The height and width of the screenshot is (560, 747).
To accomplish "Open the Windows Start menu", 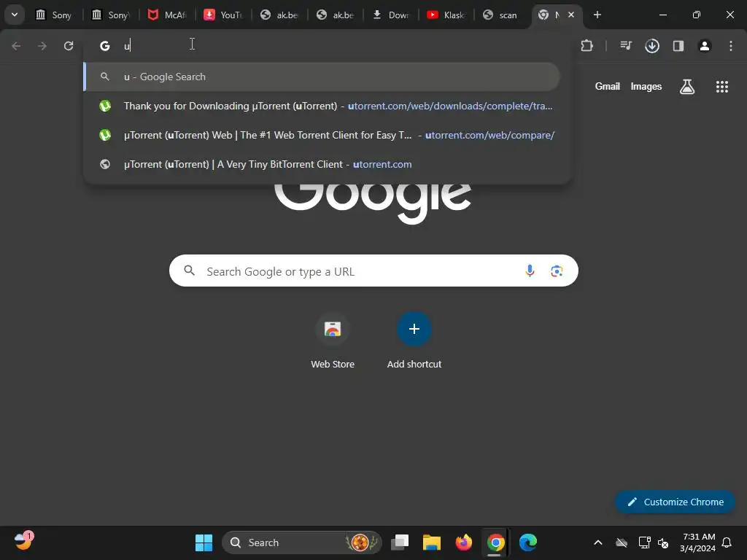I will [204, 542].
